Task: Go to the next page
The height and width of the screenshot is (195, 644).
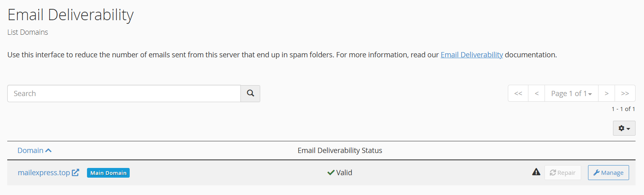Action: coord(606,93)
